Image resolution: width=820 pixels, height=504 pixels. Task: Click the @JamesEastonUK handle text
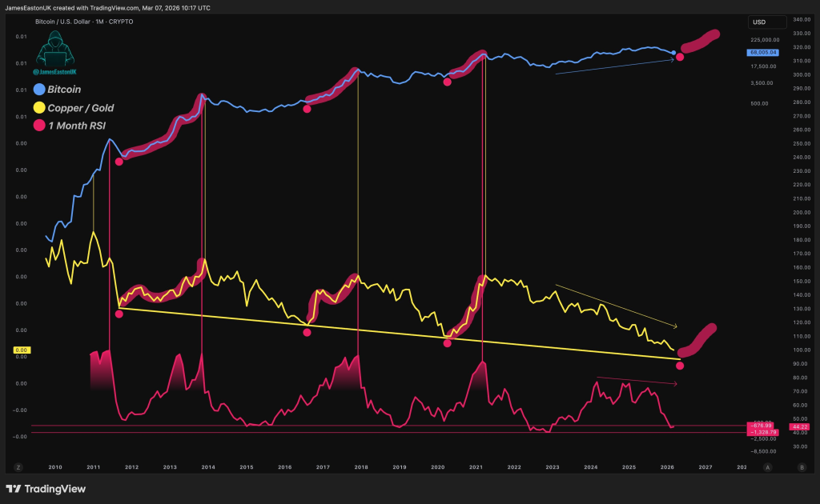tap(55, 72)
